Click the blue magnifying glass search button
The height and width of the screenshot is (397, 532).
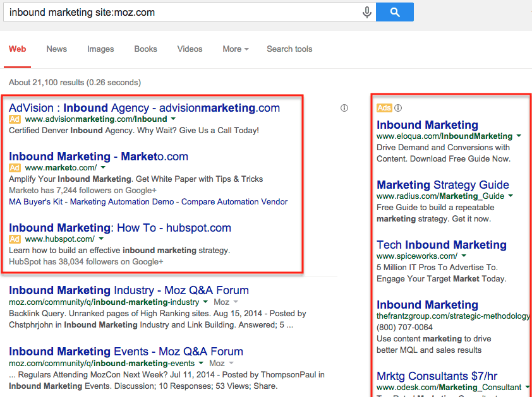point(395,12)
